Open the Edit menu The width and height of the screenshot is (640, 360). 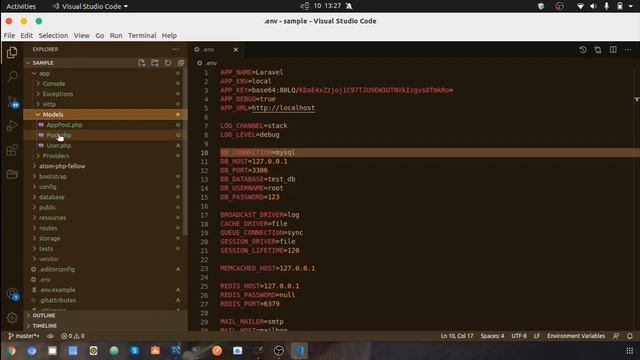pos(27,36)
